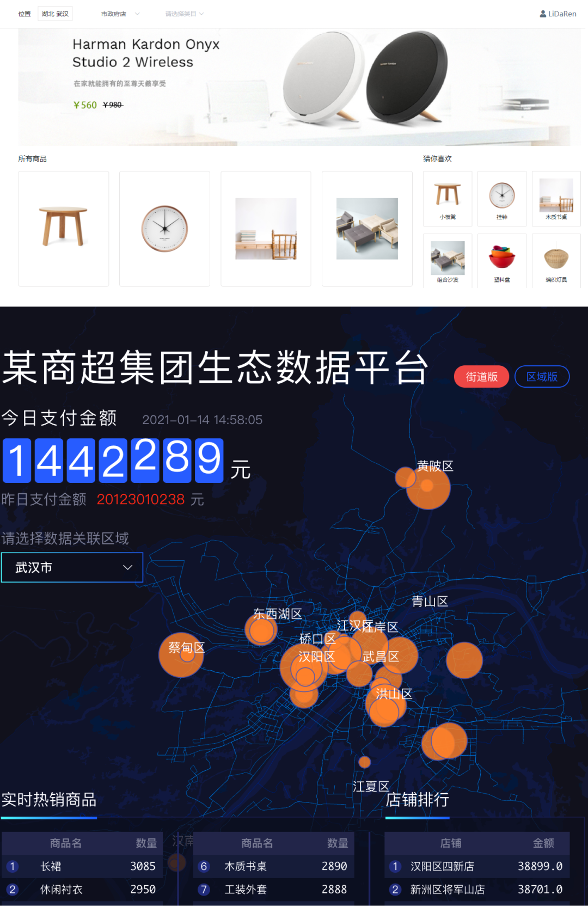
Task: Click the 新洲区将军山店 row in store ranking
Action: tap(477, 889)
